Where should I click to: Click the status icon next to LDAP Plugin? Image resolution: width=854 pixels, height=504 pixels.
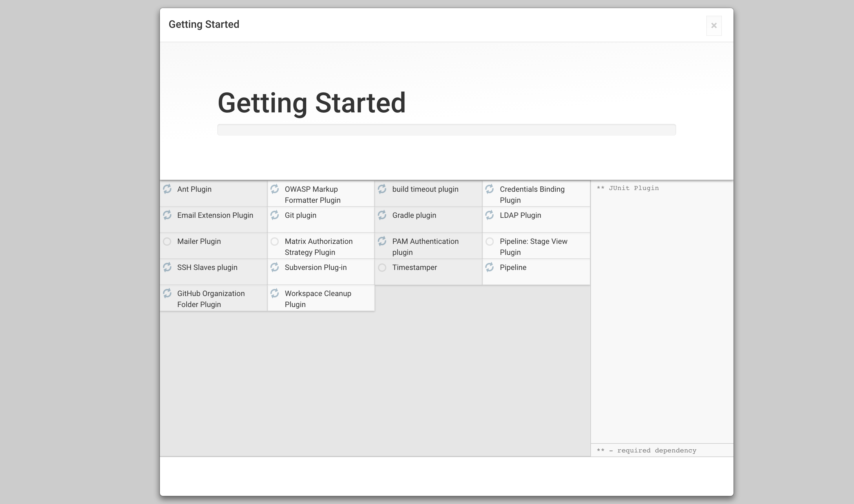tap(490, 215)
